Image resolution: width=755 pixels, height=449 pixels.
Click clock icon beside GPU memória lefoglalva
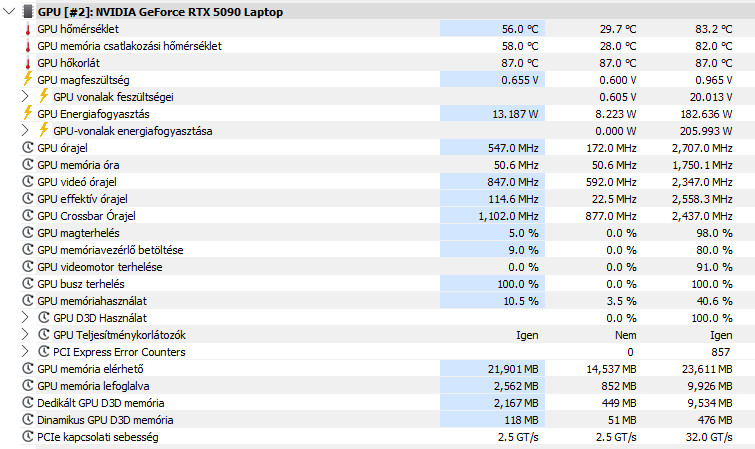[28, 385]
